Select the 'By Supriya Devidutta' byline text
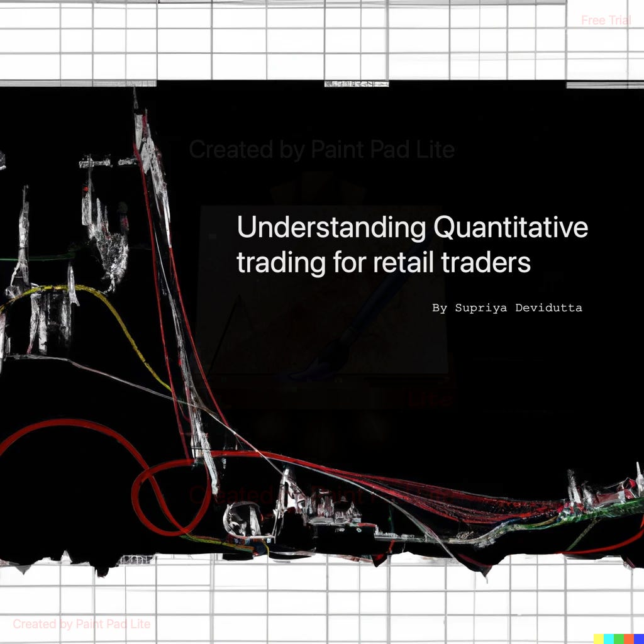Viewport: 644px width, 644px height. [x=507, y=308]
